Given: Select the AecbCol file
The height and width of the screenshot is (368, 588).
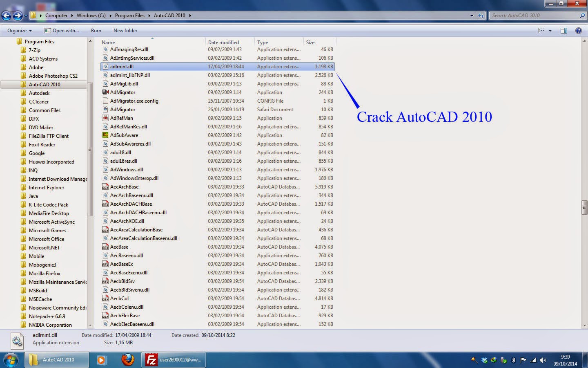Looking at the screenshot, I should pos(119,298).
